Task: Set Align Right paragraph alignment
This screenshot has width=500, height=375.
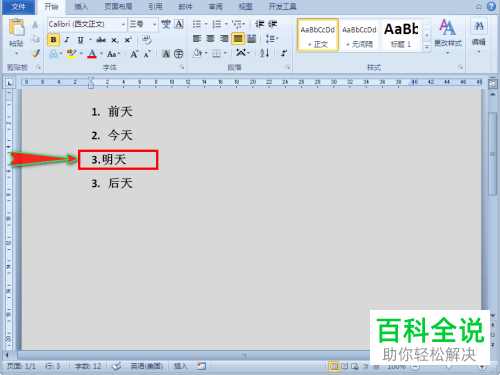Action: click(224, 39)
